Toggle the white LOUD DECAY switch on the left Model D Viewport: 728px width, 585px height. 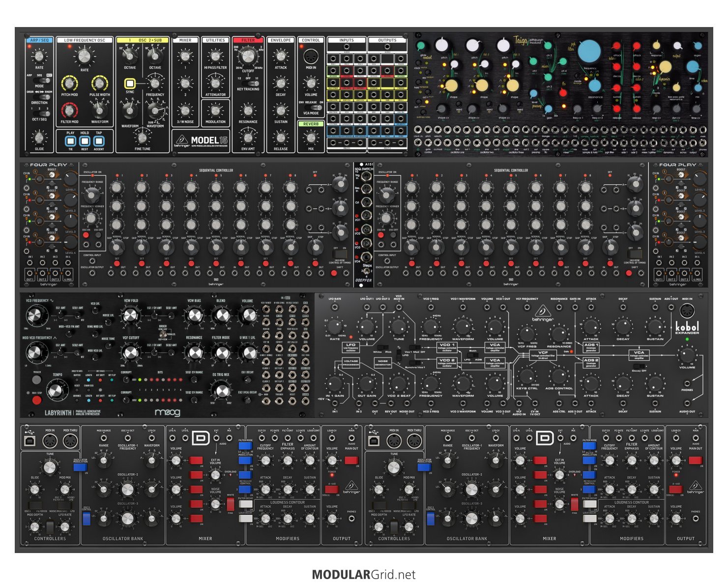(x=245, y=519)
